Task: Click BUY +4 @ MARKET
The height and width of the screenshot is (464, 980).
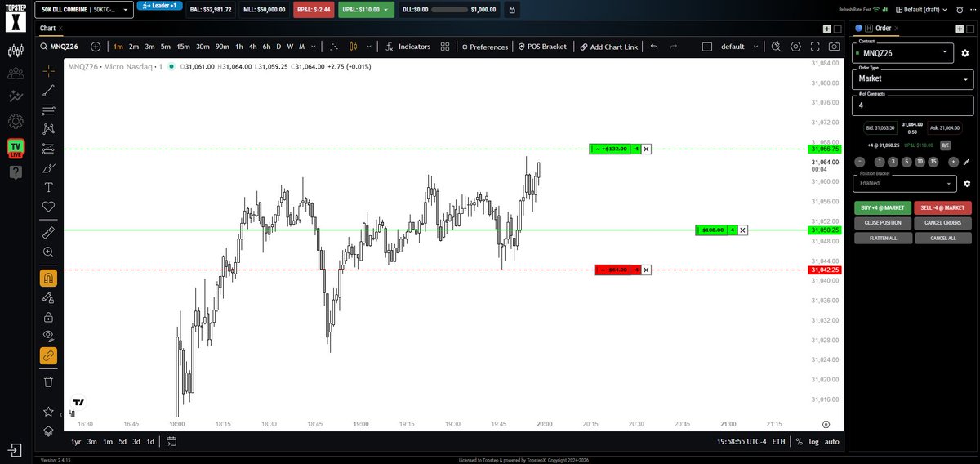Action: 883,207
